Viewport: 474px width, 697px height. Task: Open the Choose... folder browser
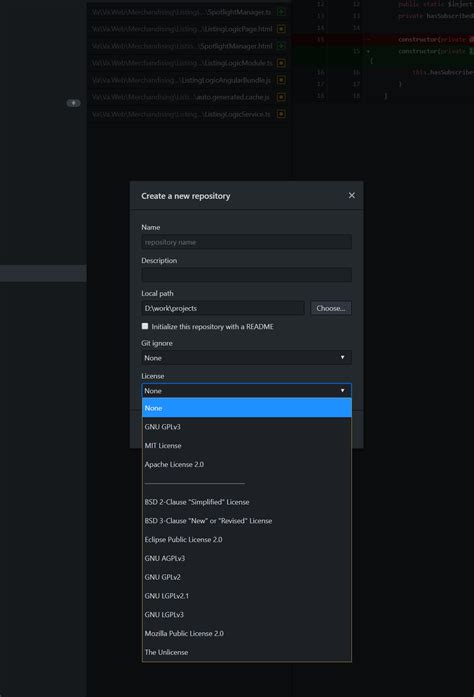pyautogui.click(x=331, y=308)
